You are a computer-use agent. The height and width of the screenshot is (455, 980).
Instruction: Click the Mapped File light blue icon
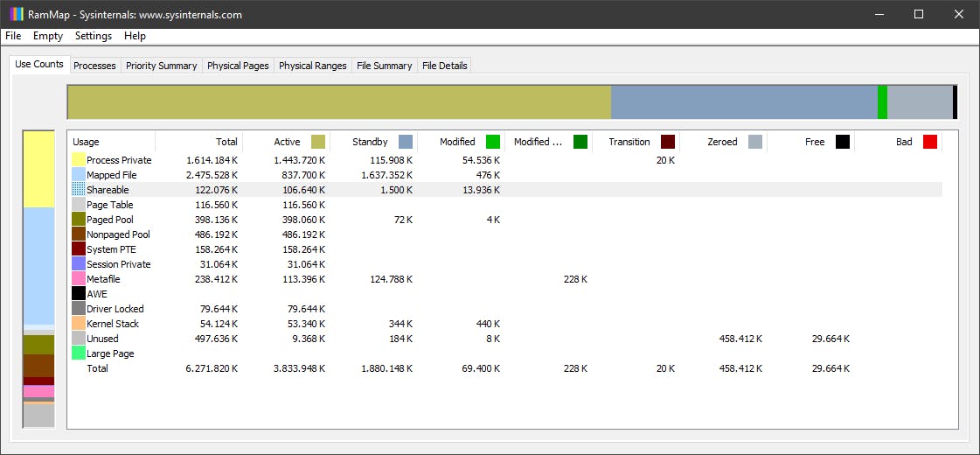78,175
